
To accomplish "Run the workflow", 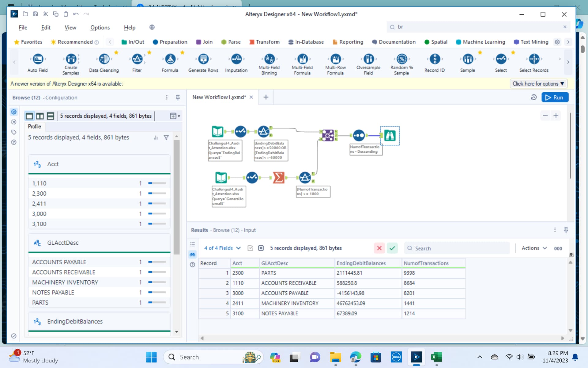I will point(555,97).
